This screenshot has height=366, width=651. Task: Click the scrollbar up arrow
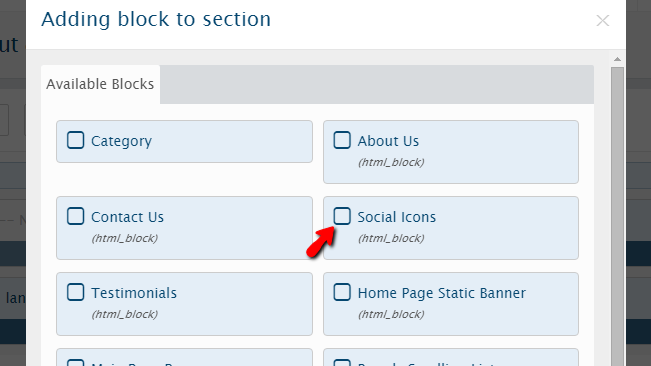[617, 59]
